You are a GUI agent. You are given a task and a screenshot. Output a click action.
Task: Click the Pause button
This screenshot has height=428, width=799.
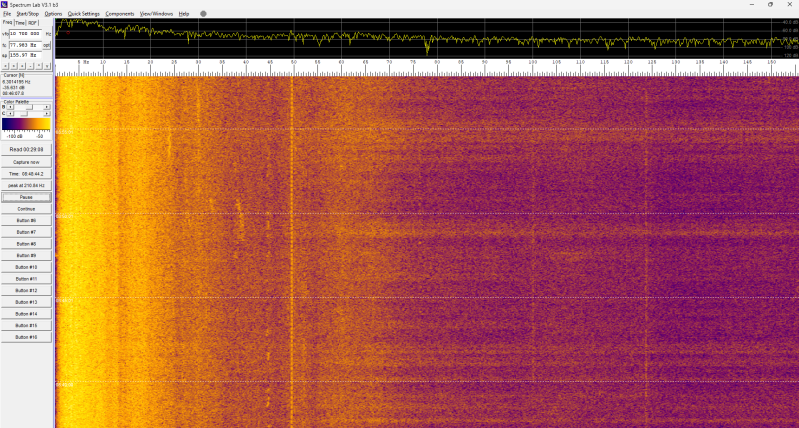pos(26,197)
